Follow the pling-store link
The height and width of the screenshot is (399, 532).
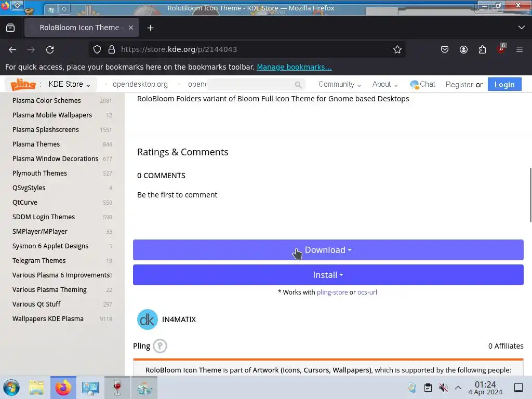point(332,292)
